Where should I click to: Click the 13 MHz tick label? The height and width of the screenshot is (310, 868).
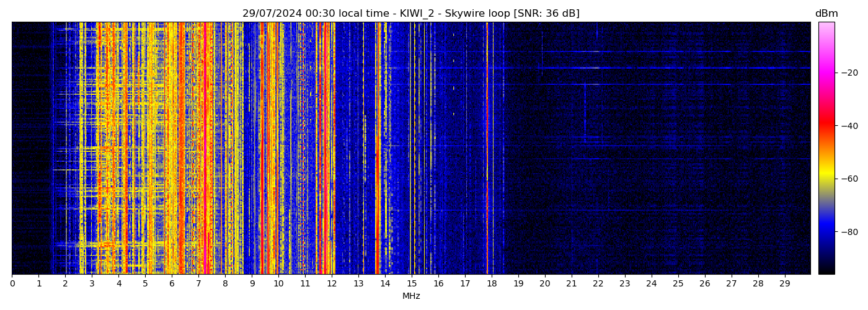tap(358, 283)
